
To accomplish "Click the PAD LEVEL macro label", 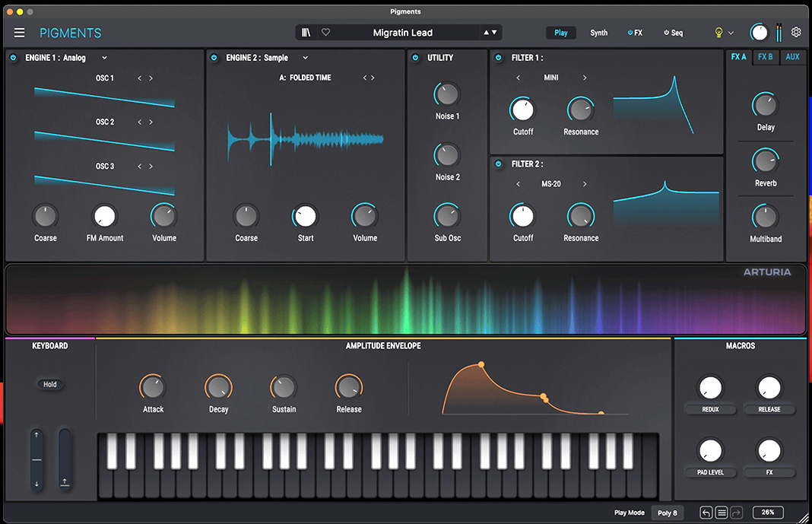I will [x=710, y=472].
